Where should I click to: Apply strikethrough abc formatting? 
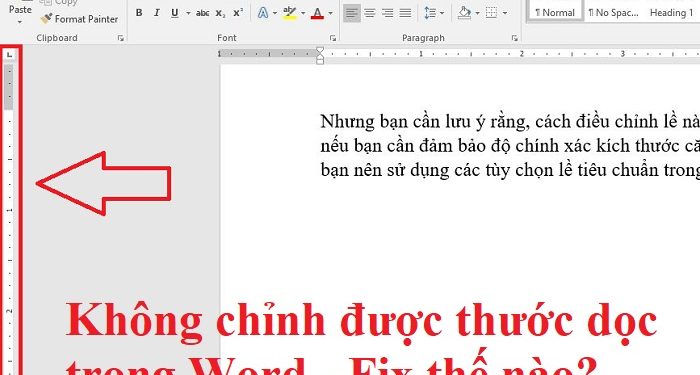click(202, 13)
